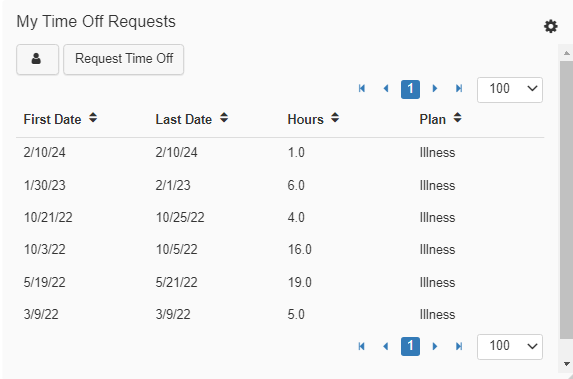Go to next page in bottom pager

[x=435, y=346]
